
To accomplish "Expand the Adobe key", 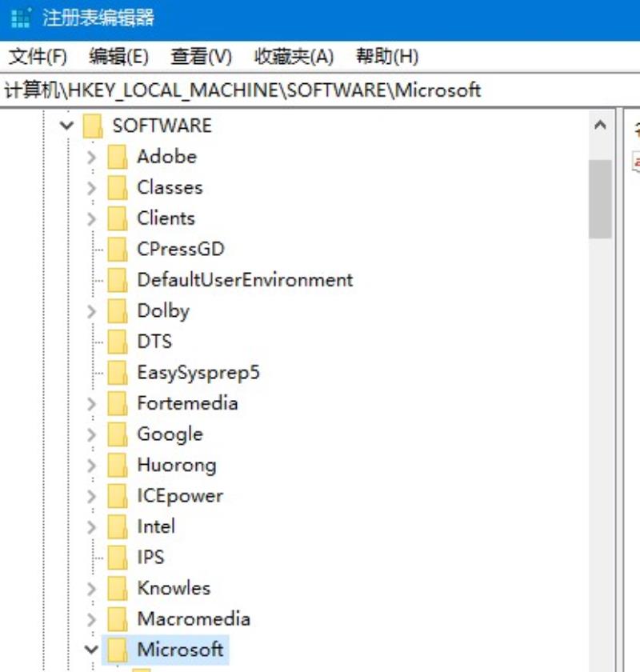I will tap(91, 158).
